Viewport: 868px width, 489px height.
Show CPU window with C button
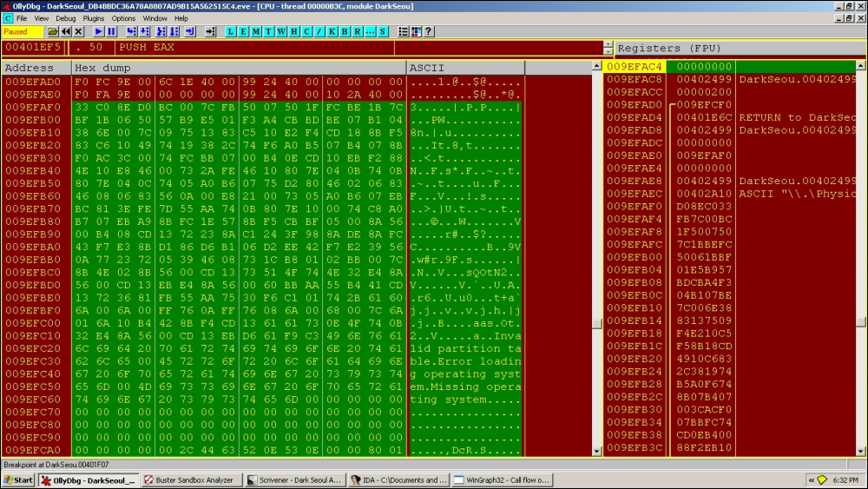coord(306,31)
